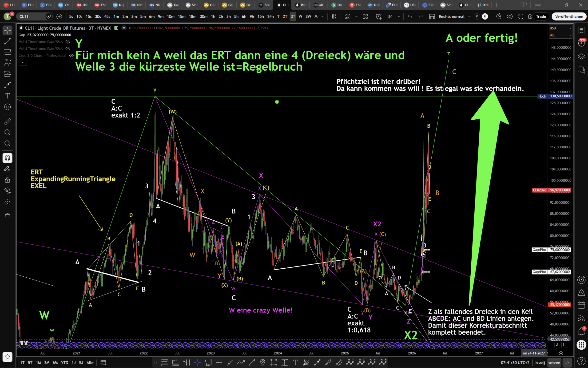This screenshot has width=588, height=368.
Task: Expand the timeframe interval dropdown arrow
Action: [322, 16]
